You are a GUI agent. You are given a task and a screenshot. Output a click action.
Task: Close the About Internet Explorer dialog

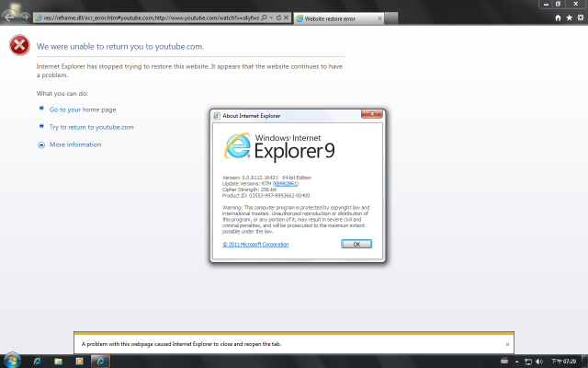372,114
